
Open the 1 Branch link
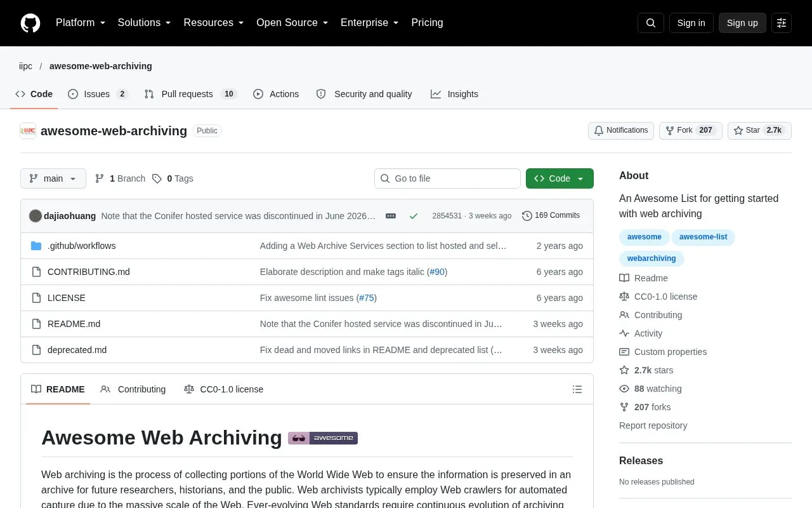120,178
